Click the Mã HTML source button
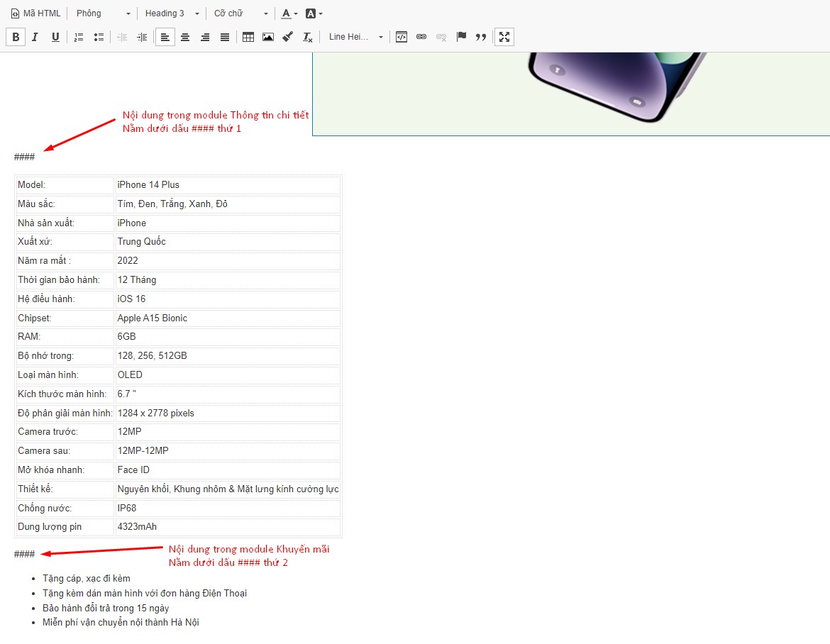Screen dimensions: 830x644 (36, 13)
